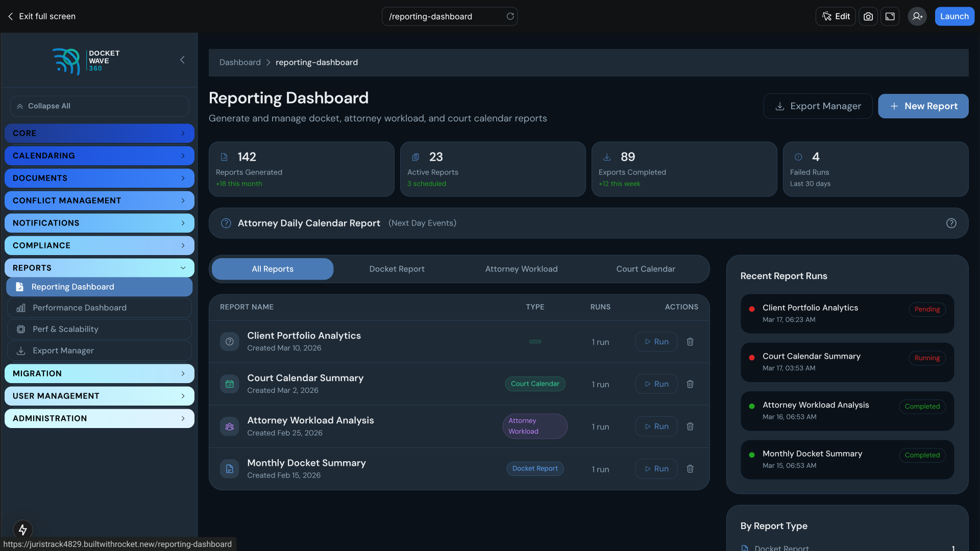This screenshot has width=980, height=551.
Task: Click the Edit button in top bar
Action: point(836,16)
